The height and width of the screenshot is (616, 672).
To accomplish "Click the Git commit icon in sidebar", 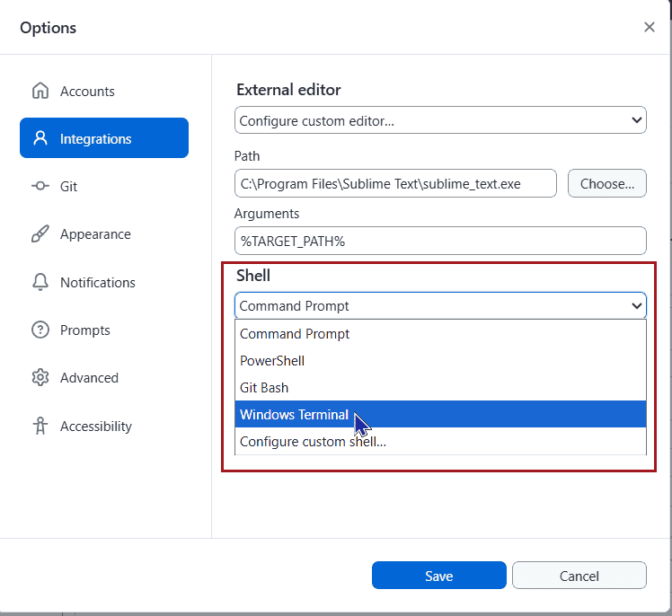I will [40, 187].
